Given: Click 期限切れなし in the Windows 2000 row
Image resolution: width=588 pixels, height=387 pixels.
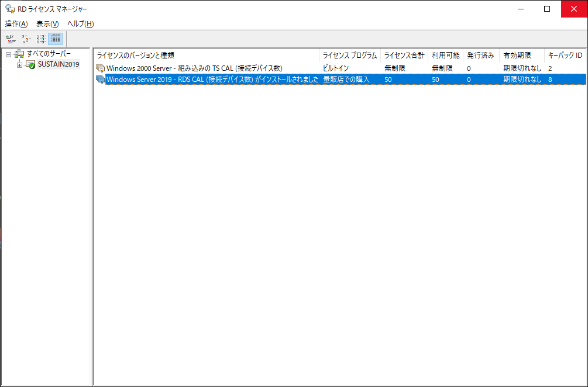Looking at the screenshot, I should coord(522,68).
